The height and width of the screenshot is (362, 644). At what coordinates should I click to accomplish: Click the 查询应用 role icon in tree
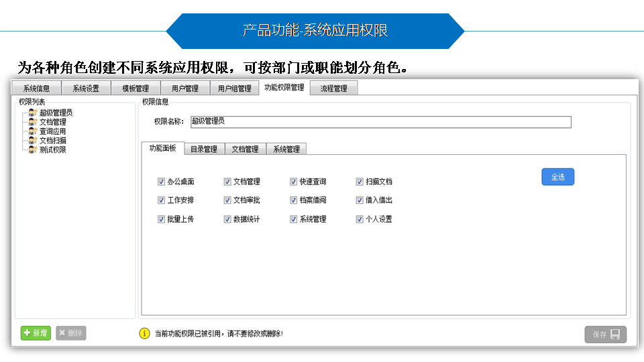32,131
